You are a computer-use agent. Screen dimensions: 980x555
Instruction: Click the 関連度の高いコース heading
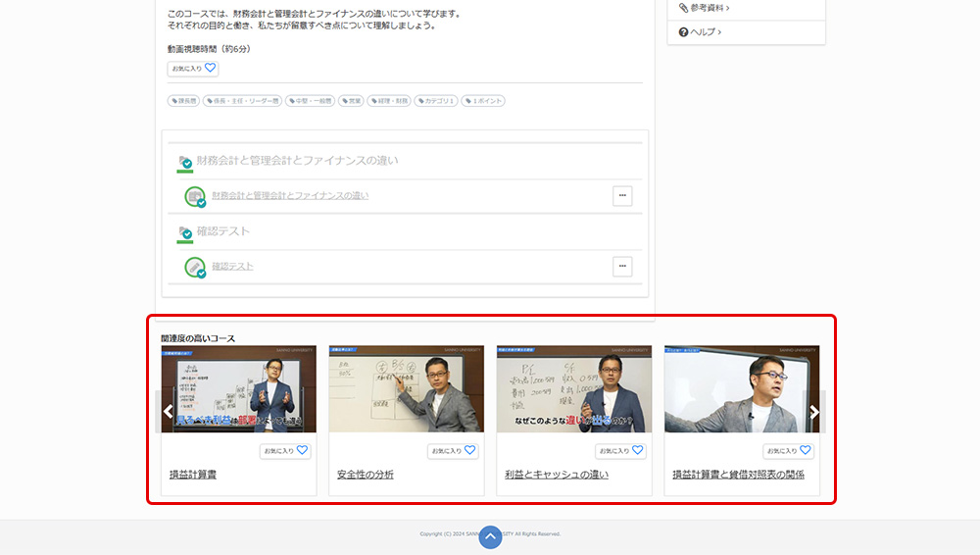click(x=198, y=338)
